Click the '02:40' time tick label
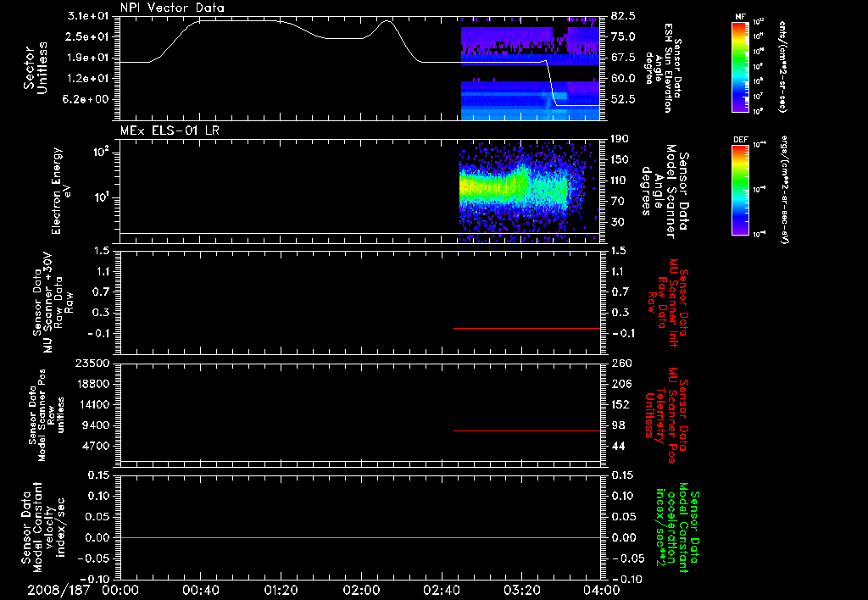Image resolution: width=868 pixels, height=600 pixels. (442, 590)
